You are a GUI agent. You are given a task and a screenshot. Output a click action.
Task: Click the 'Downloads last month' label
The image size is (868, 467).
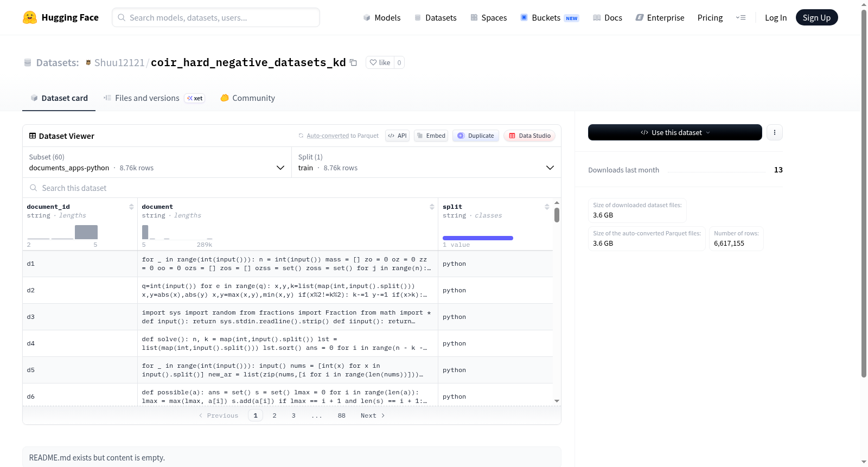(x=624, y=170)
